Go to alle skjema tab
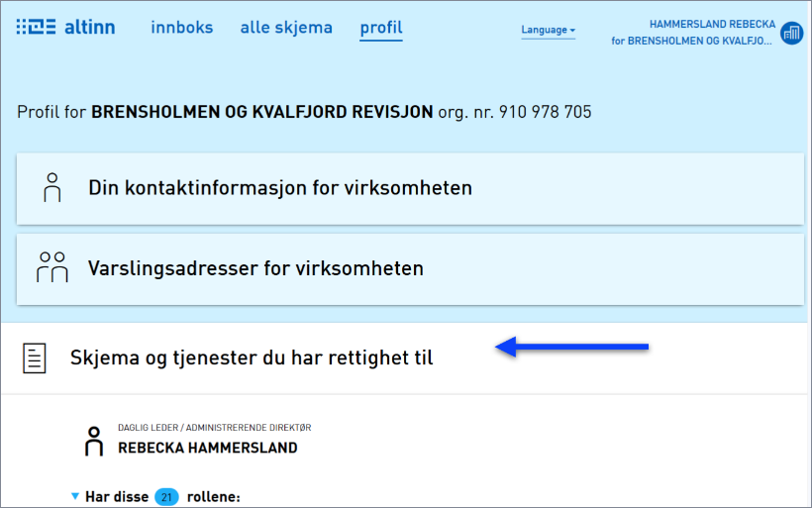 (286, 28)
